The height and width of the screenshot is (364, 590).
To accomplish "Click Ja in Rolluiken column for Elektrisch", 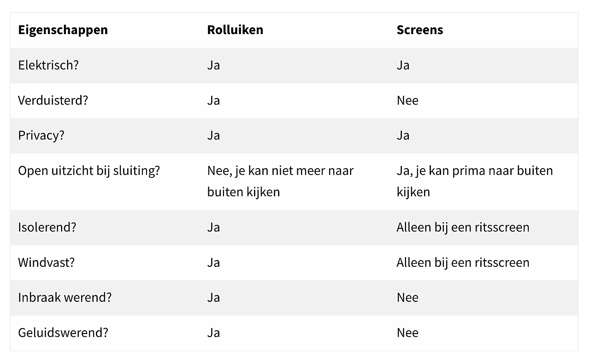I will click(x=213, y=65).
